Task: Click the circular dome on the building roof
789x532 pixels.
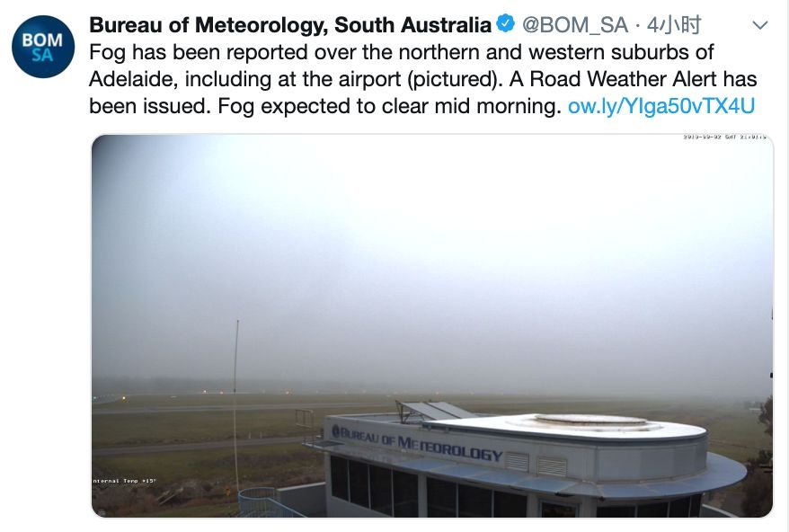Action: tap(590, 420)
